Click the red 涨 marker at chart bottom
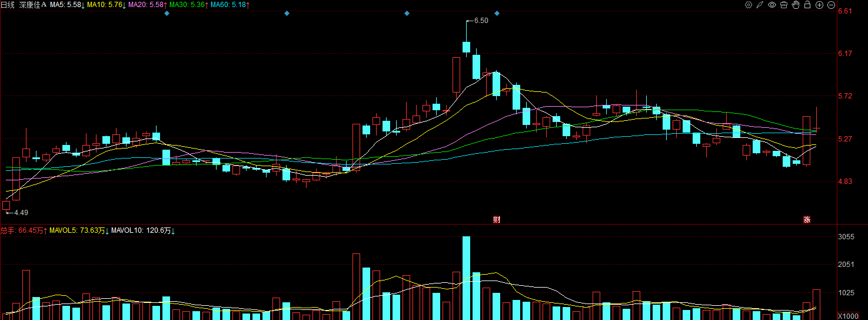Image resolution: width=868 pixels, height=320 pixels. click(x=807, y=220)
